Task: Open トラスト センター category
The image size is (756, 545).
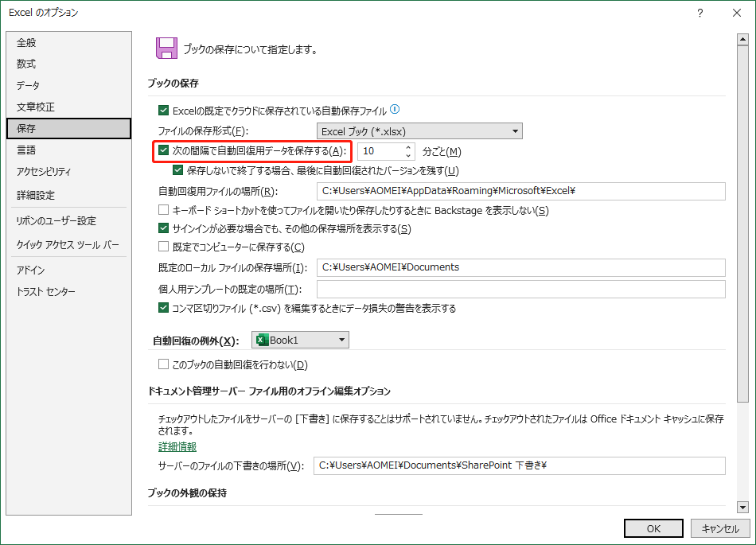Action: tap(68, 291)
